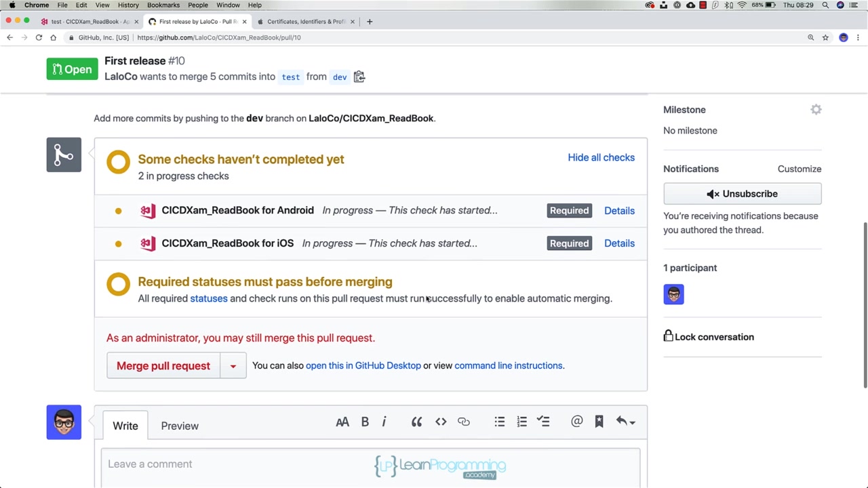The width and height of the screenshot is (868, 488).
Task: Select the Write tab
Action: [x=125, y=426]
